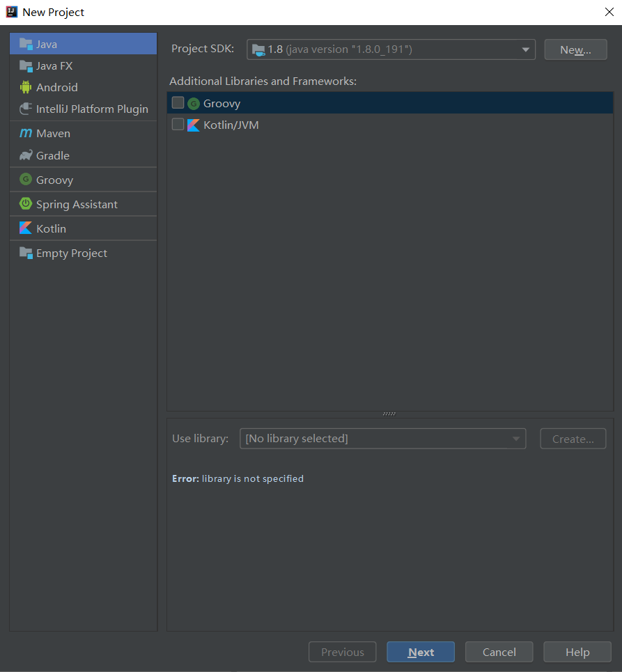Viewport: 622px width, 672px height.
Task: Click the Groovy icon in left sidebar
Action: tap(26, 179)
